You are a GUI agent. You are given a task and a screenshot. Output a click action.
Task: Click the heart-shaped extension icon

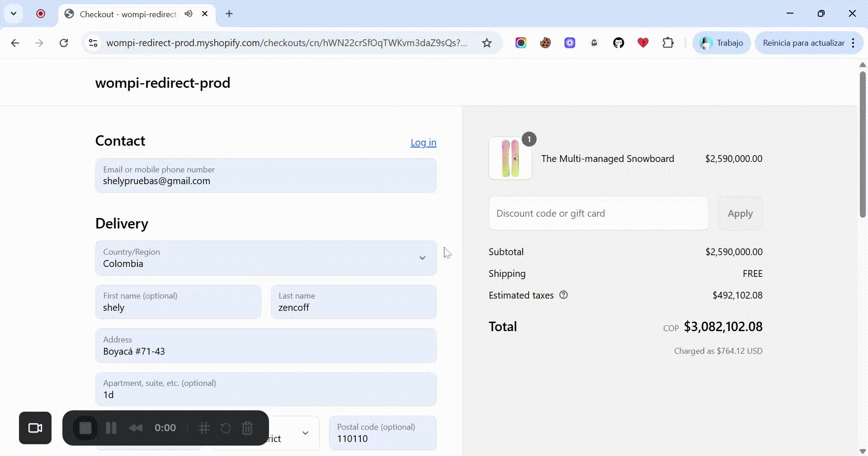643,43
